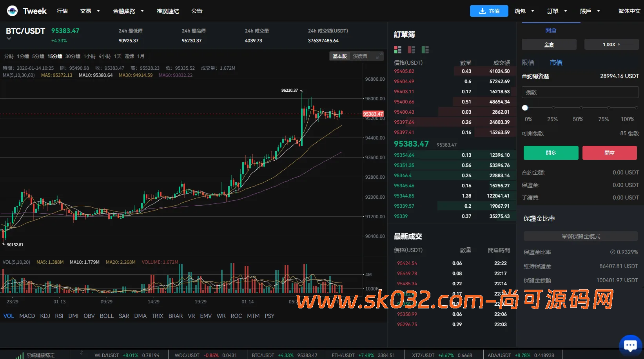Switch chart timeframe to 1小時
644x359 pixels.
coord(89,56)
